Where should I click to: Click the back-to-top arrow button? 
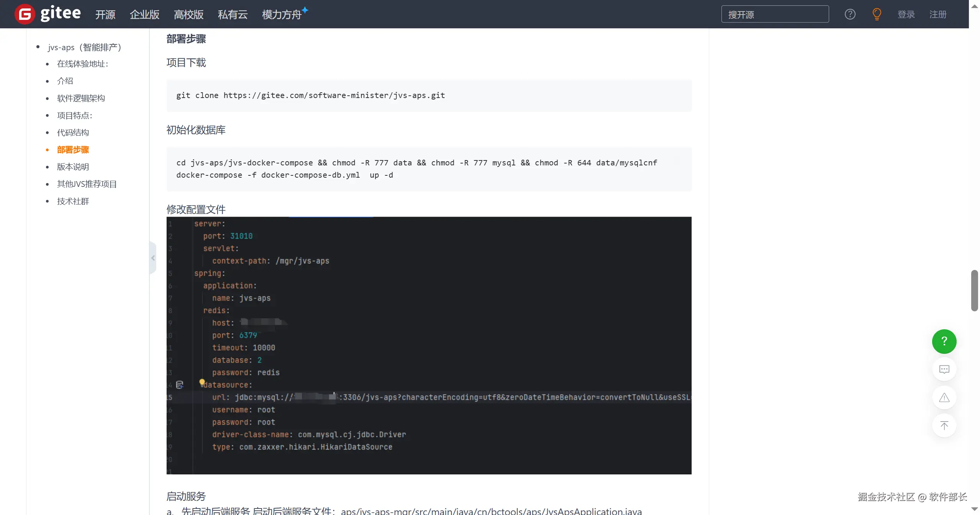[944, 425]
